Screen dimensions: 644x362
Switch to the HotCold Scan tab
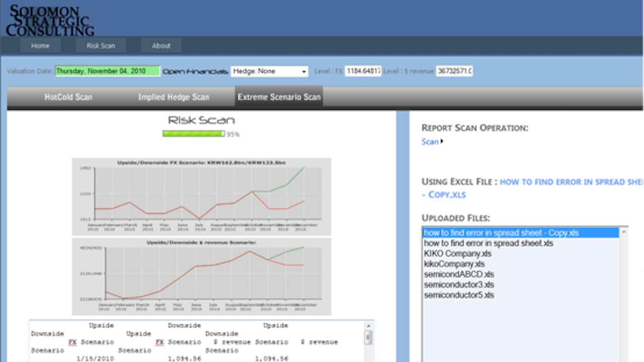(x=68, y=97)
